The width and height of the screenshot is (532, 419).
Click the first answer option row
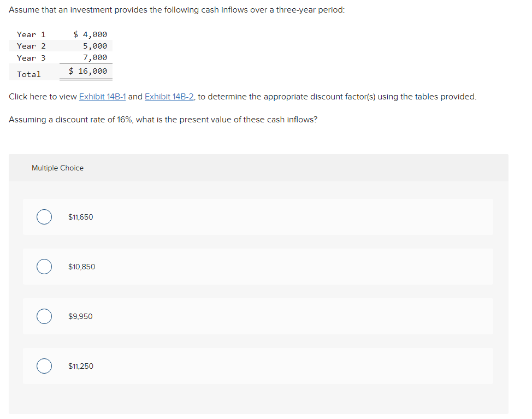click(x=258, y=217)
